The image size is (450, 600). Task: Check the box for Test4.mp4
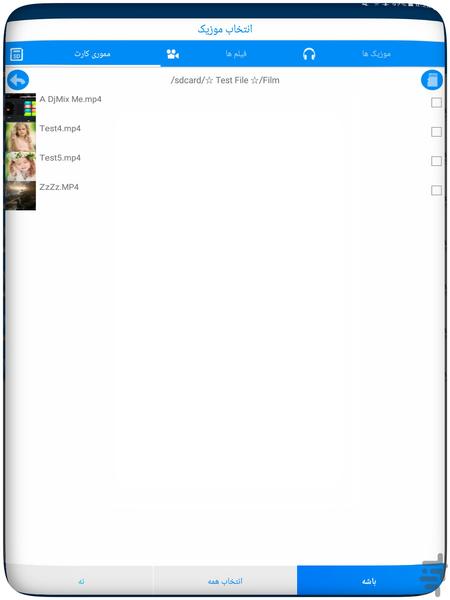coord(436,132)
